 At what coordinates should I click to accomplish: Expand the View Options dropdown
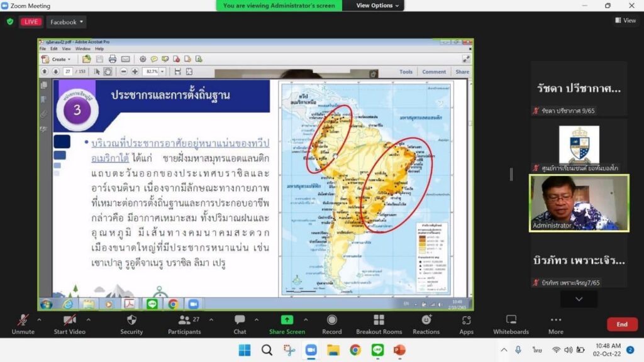click(378, 6)
